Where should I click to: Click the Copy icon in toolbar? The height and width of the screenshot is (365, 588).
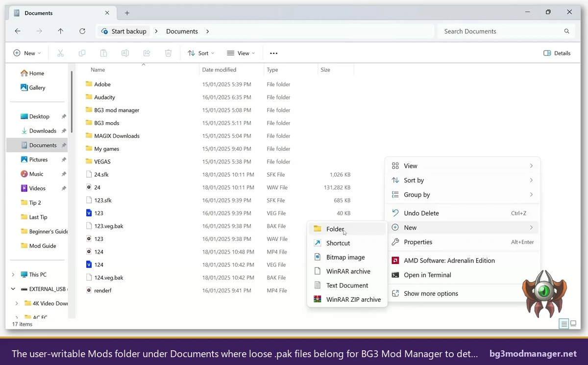click(82, 53)
